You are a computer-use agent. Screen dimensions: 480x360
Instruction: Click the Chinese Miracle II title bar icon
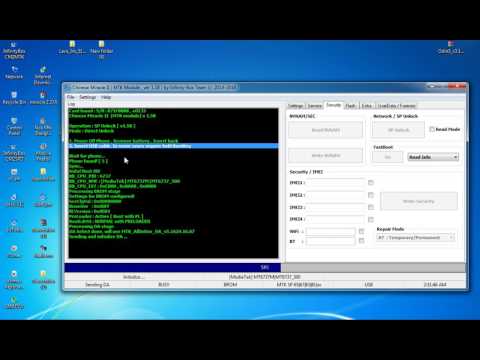[68, 87]
